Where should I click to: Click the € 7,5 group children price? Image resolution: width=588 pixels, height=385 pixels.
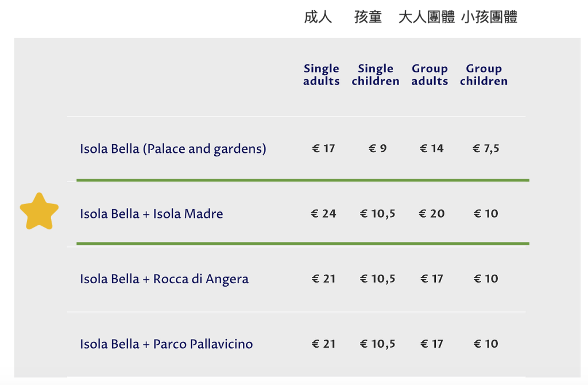coord(486,149)
